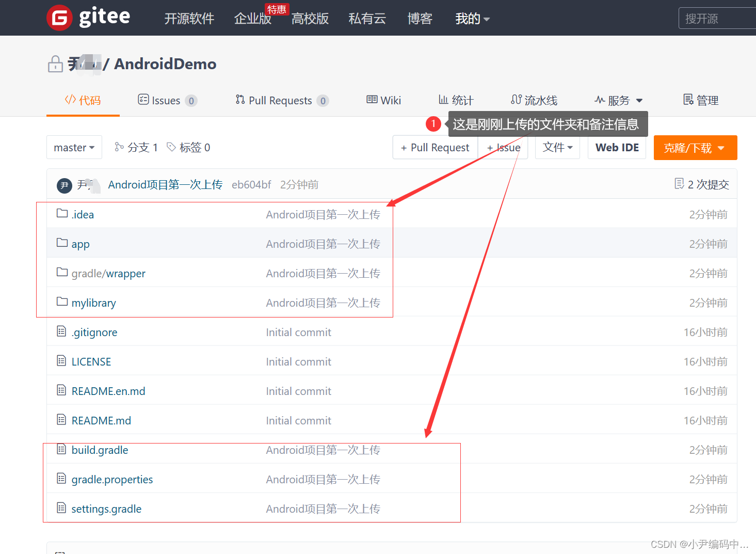Open 企业版 in the top navigation
This screenshot has height=554, width=756.
point(253,19)
